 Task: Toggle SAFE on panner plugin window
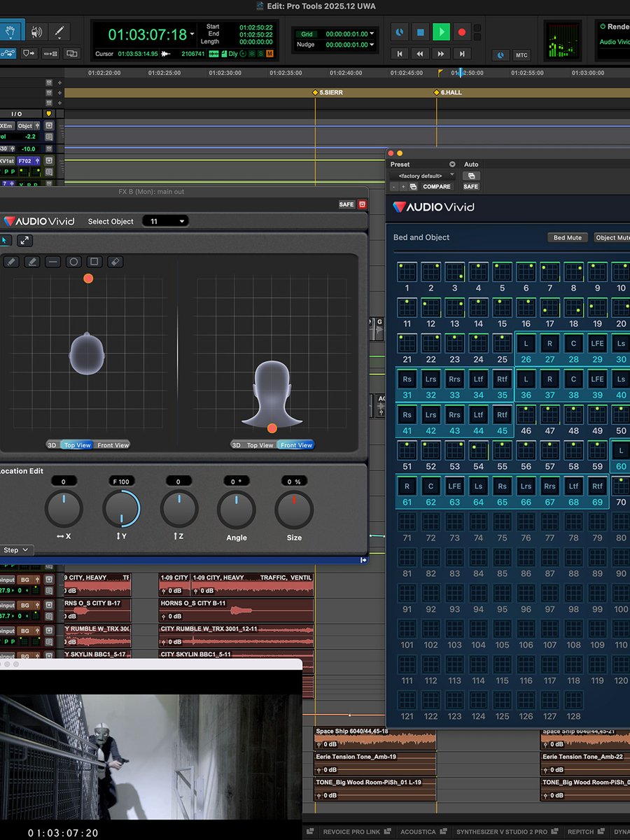(x=346, y=204)
